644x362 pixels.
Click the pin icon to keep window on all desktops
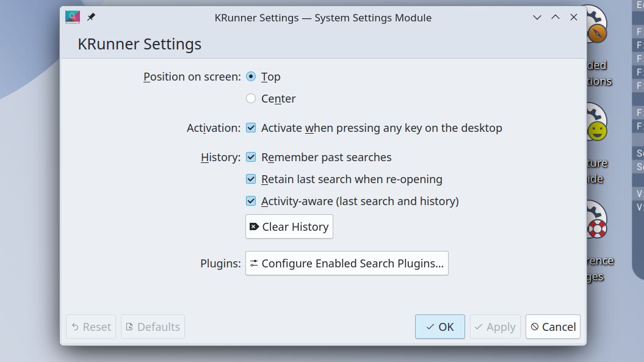pos(91,17)
